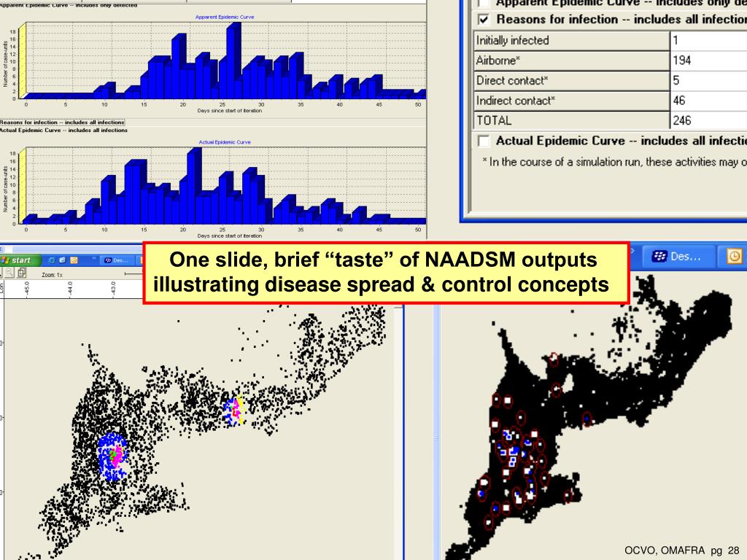Tick the Apparent Epidemic Curve checkbox in dialog

(x=484, y=3)
